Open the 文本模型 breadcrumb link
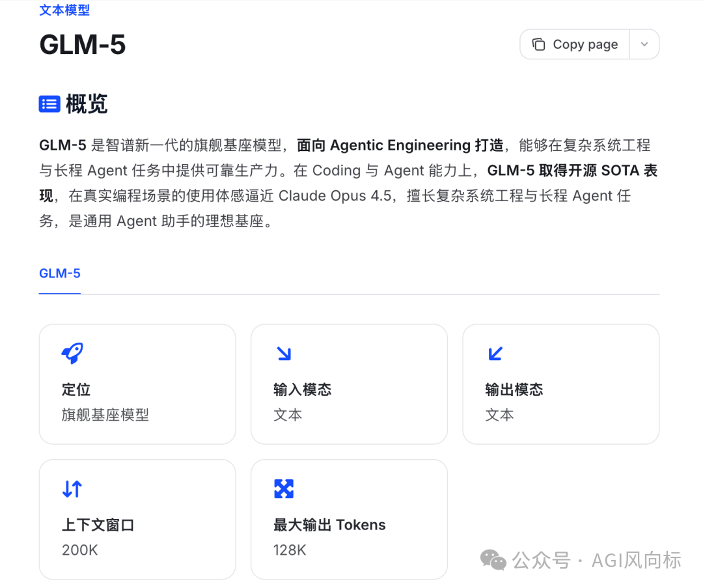This screenshot has width=703, height=588. click(64, 10)
